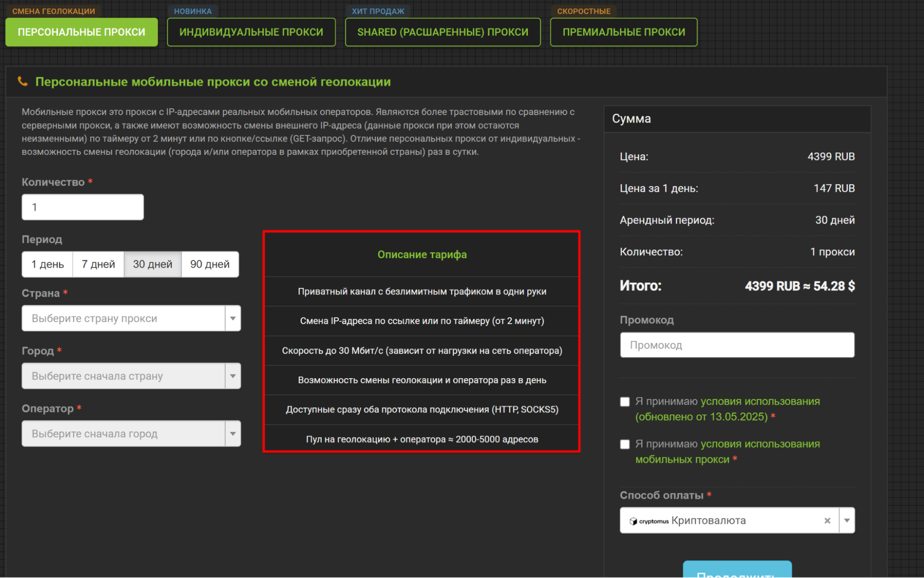The image size is (924, 578).
Task: Switch to the Индивидуальные прокси tab
Action: click(251, 32)
